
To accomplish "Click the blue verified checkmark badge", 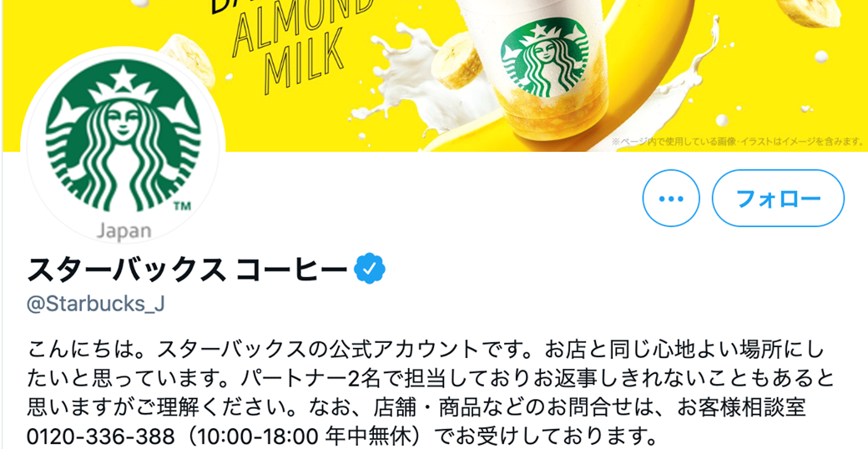I will (x=371, y=269).
